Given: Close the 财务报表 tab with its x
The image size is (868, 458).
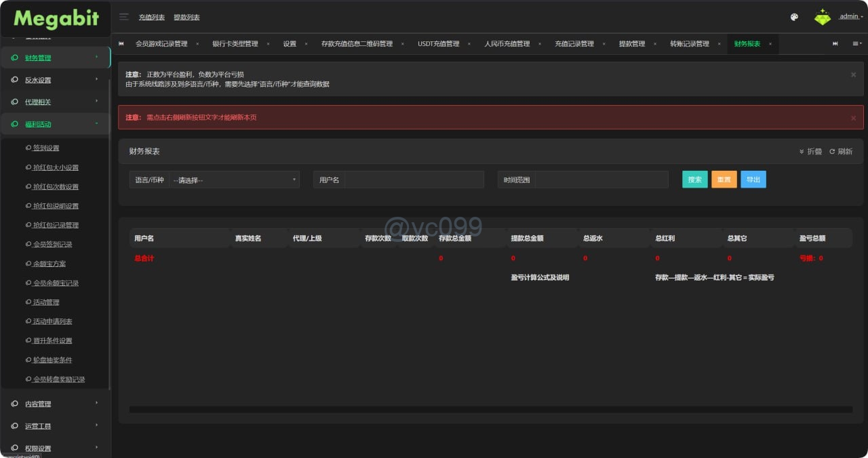Looking at the screenshot, I should pyautogui.click(x=770, y=44).
